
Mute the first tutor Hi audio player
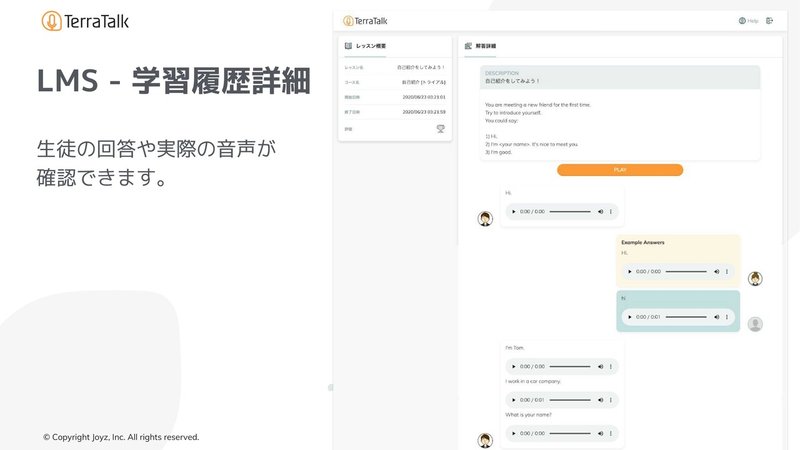click(x=601, y=212)
